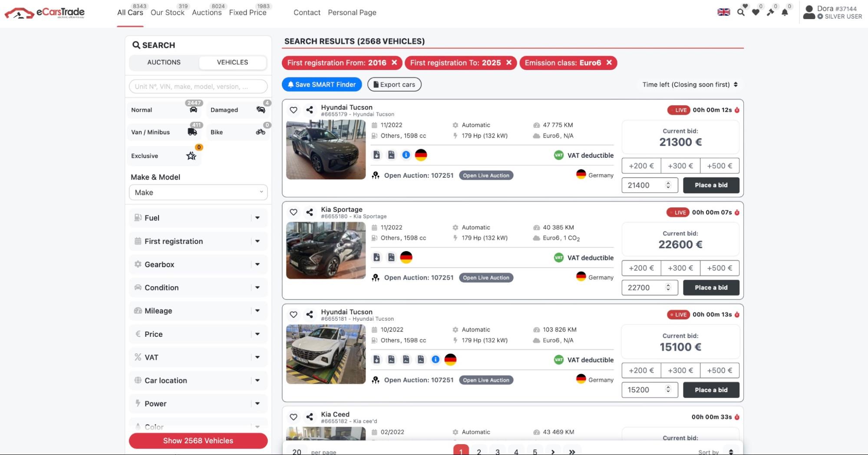Open the auction hammer icon in header
This screenshot has width=868, height=455.
pyautogui.click(x=770, y=12)
